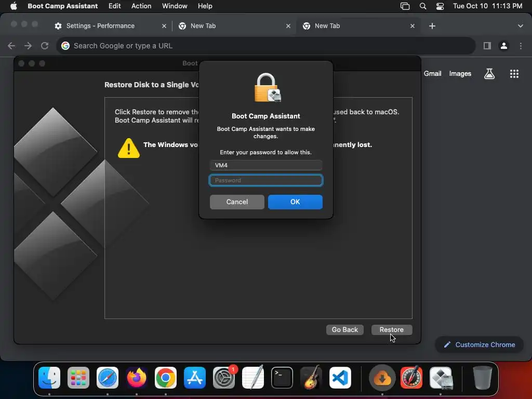Launch Safari from the Dock

click(108, 378)
